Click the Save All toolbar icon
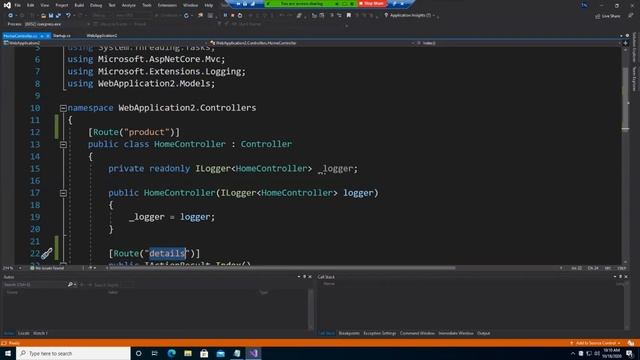Viewport: 640px width, 360px height. 58,16
